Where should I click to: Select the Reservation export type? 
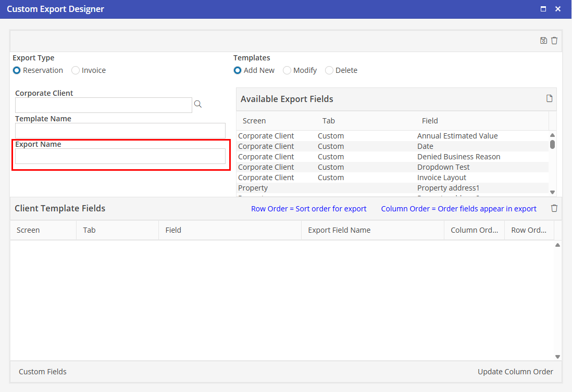[x=17, y=70]
